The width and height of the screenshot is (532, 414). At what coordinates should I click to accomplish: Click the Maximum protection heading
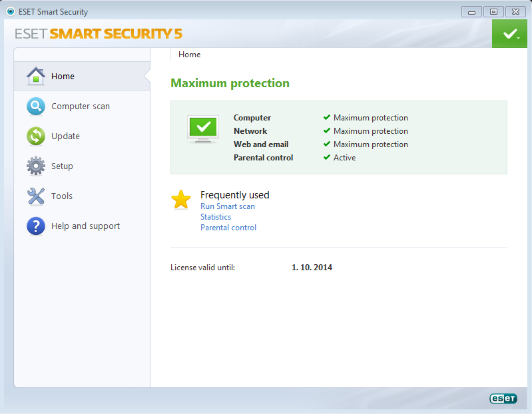pos(230,83)
